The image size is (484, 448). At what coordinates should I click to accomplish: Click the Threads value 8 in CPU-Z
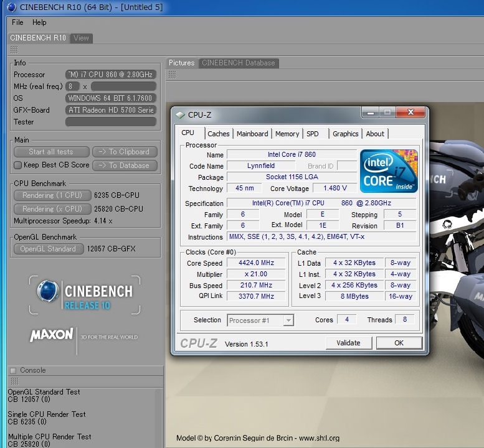coord(405,319)
